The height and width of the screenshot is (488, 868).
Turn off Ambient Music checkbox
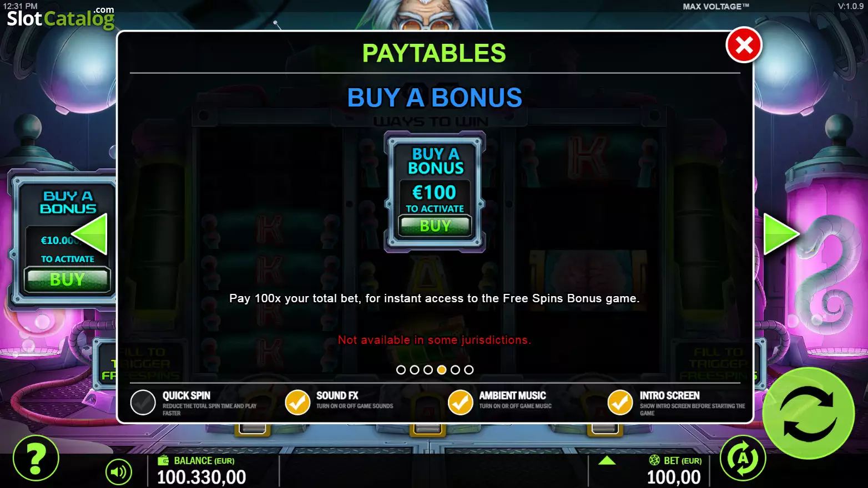tap(461, 403)
